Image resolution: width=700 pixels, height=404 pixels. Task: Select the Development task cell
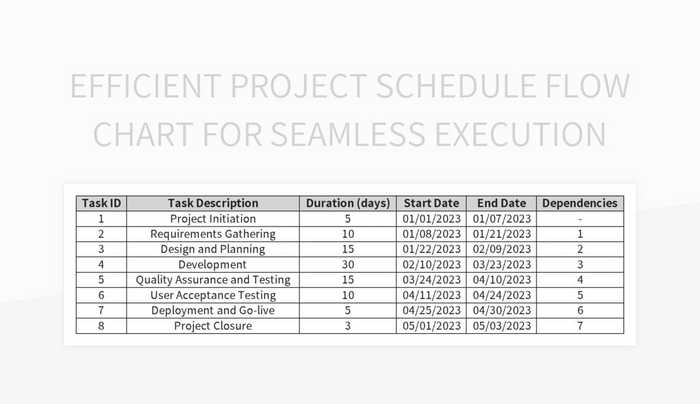tap(213, 265)
